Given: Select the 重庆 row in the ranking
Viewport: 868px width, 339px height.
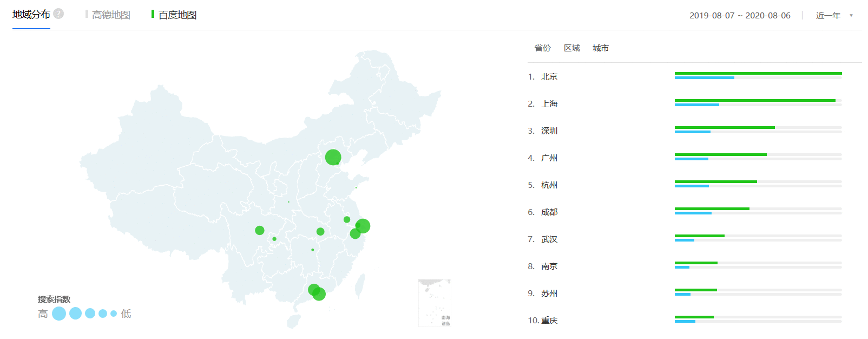Looking at the screenshot, I should click(x=685, y=320).
